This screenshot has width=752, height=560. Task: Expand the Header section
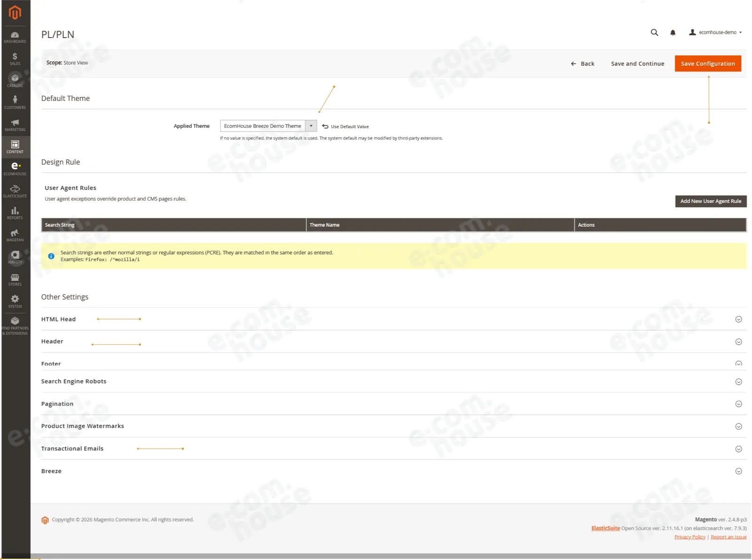(x=393, y=342)
